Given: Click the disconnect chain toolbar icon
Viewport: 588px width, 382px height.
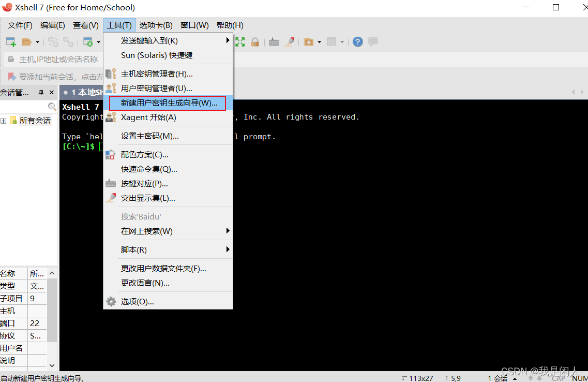Looking at the screenshot, I should pos(53,42).
